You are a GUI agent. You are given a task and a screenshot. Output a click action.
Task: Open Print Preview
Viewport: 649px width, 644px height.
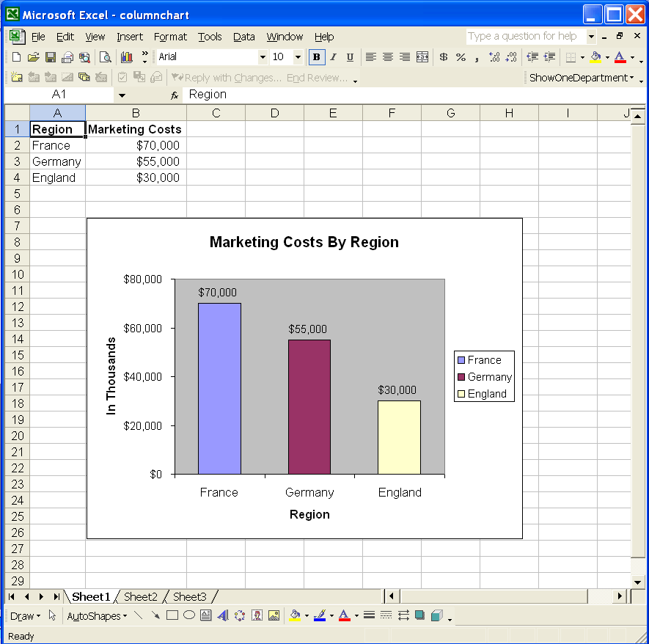pos(106,56)
